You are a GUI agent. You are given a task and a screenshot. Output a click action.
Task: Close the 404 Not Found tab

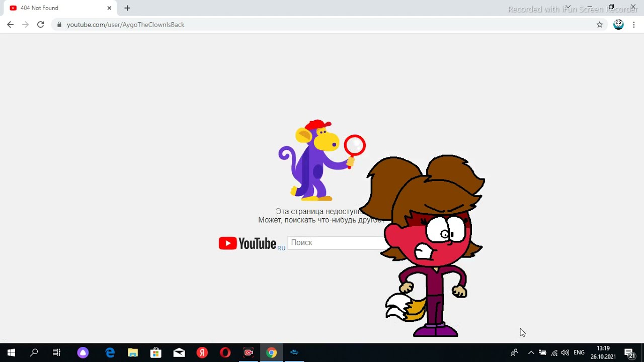point(109,8)
